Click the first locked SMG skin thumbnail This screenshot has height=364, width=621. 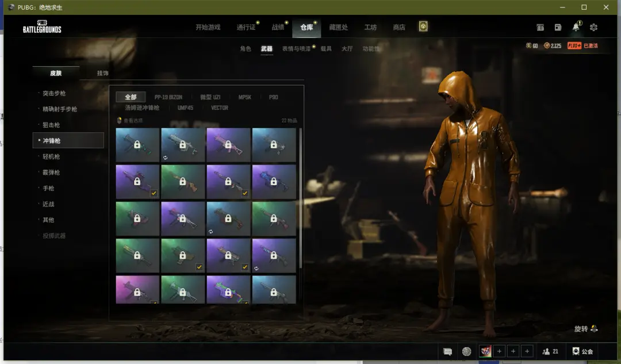pos(137,145)
